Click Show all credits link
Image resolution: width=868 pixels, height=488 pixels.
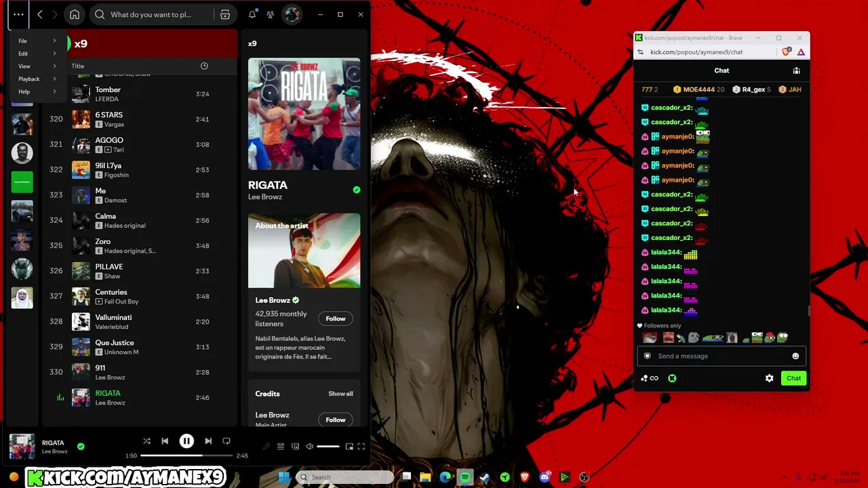(x=340, y=394)
